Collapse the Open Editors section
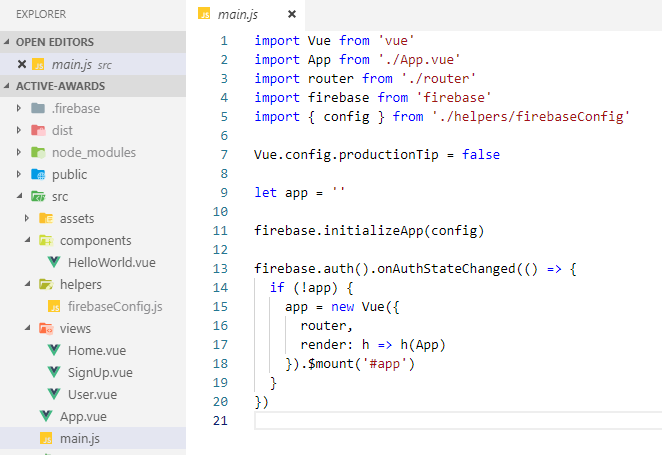Image resolution: width=662 pixels, height=455 pixels. point(8,42)
